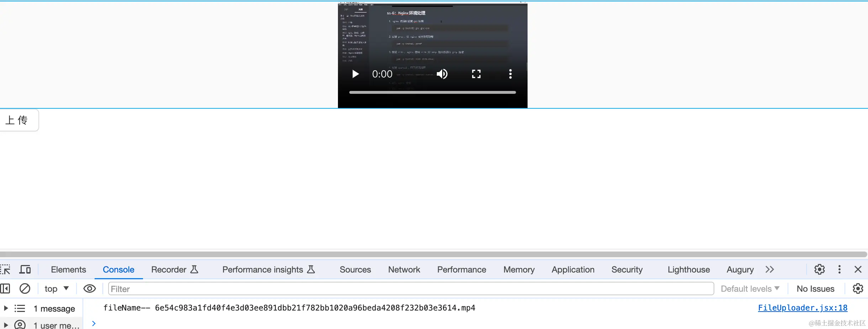Open video more options menu
Viewport: 868px width, 329px height.
[510, 74]
